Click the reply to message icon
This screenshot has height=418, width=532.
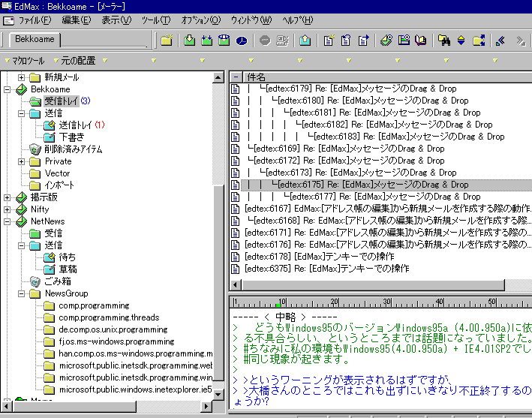point(346,41)
